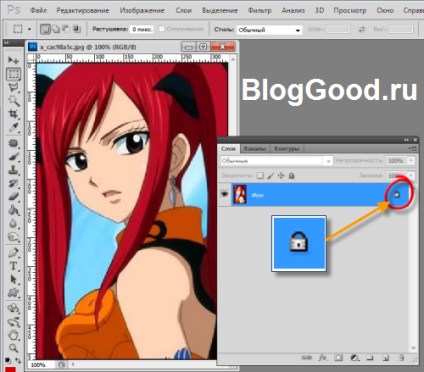Open the Непрозрачность opacity dropdown arrow
424x372 pixels.
pos(411,161)
